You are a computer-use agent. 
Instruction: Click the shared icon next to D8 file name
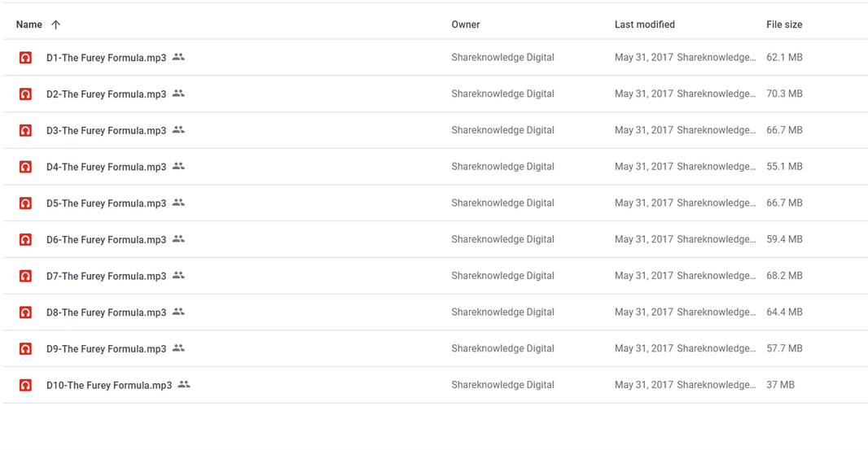tap(178, 312)
